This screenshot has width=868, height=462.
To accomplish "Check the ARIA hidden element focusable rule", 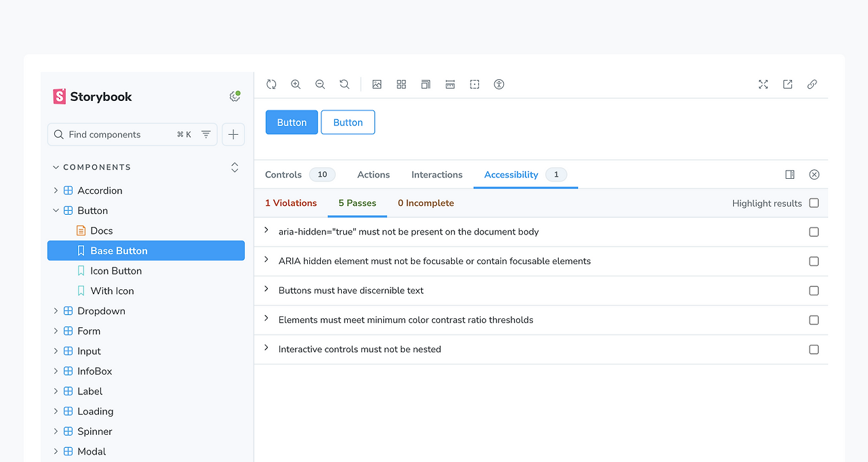I will coord(814,261).
